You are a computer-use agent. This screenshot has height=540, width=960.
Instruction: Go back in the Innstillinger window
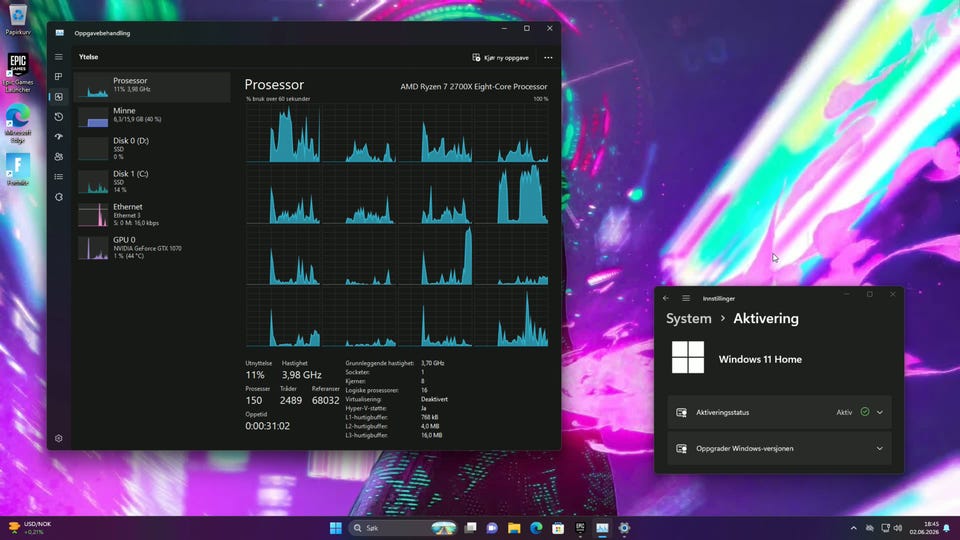tap(666, 298)
